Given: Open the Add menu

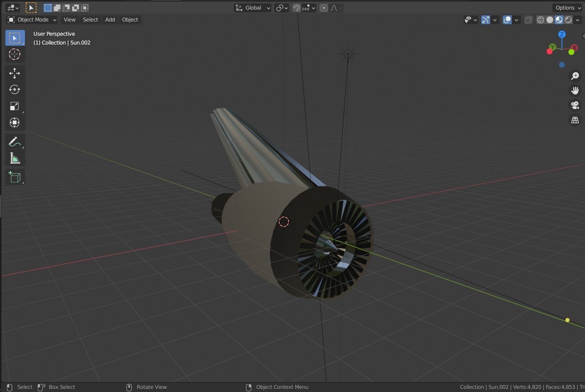Looking at the screenshot, I should (x=110, y=20).
